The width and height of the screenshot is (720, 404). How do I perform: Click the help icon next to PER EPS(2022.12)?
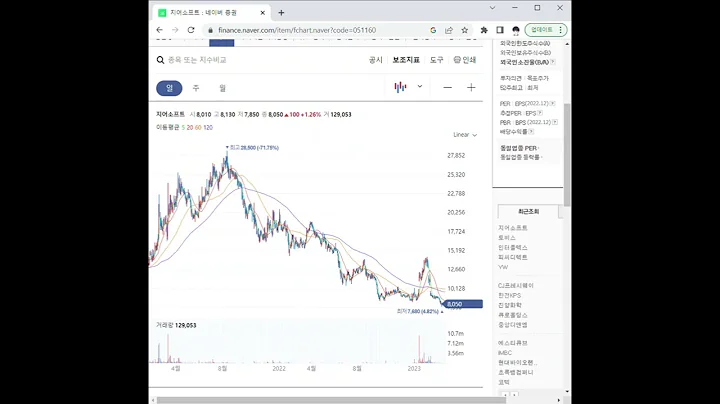553,104
